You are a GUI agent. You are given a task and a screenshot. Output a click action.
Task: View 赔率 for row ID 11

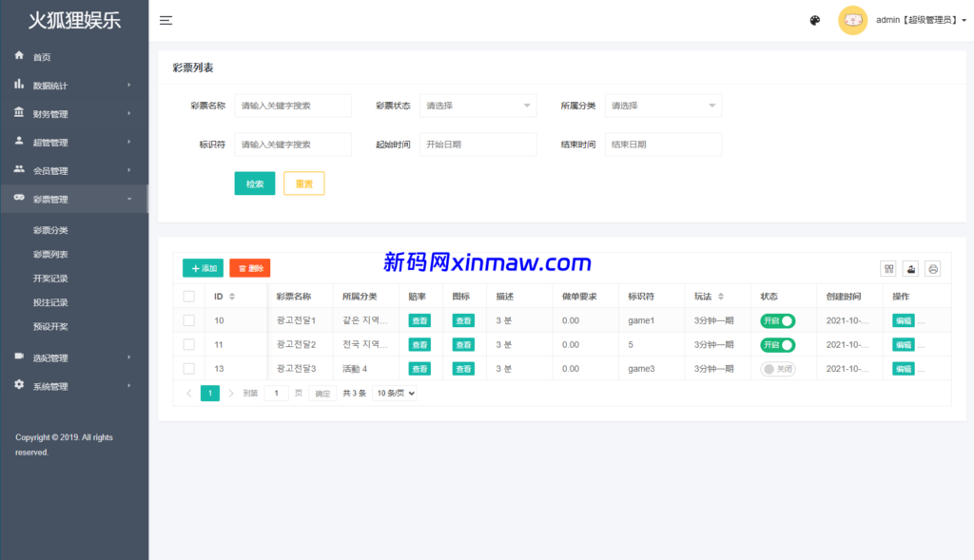pos(419,344)
